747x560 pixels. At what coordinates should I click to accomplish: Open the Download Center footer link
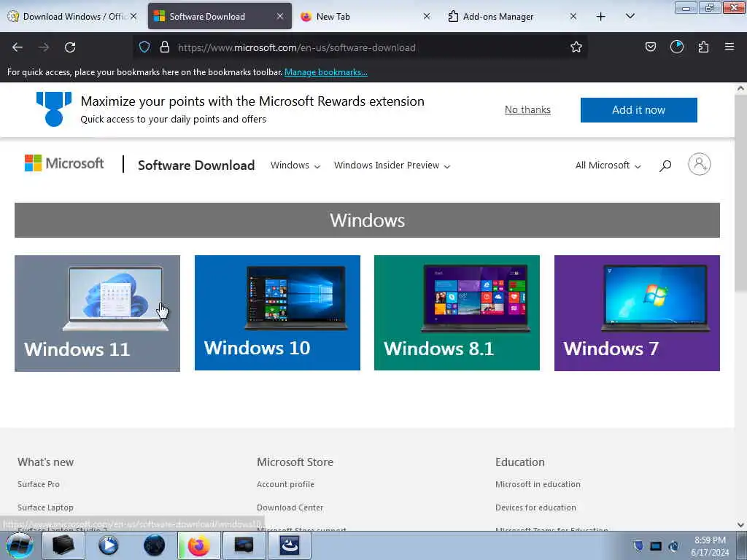click(x=290, y=507)
